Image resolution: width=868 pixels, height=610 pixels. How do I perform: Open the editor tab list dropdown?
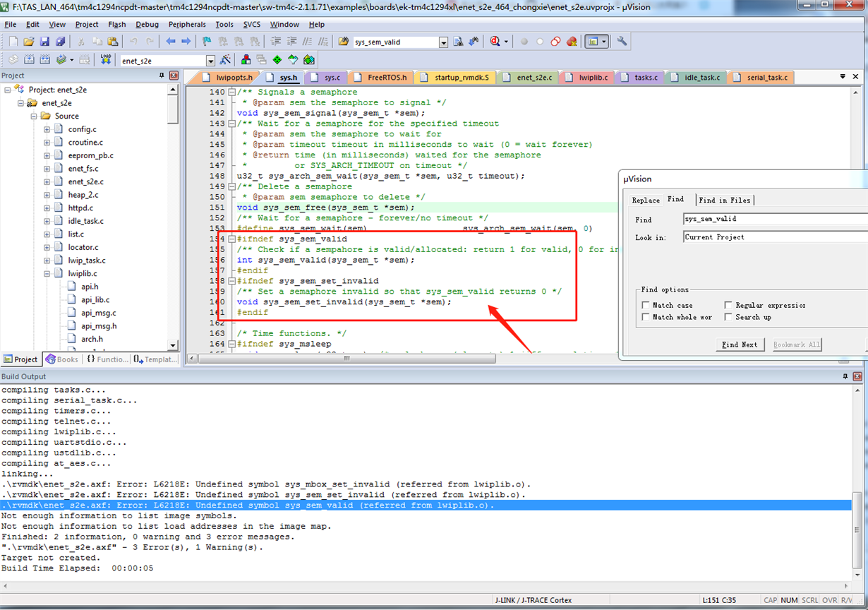pyautogui.click(x=843, y=76)
